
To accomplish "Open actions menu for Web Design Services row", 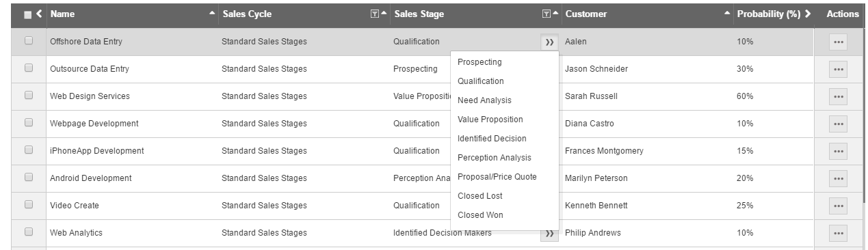I will tap(838, 96).
